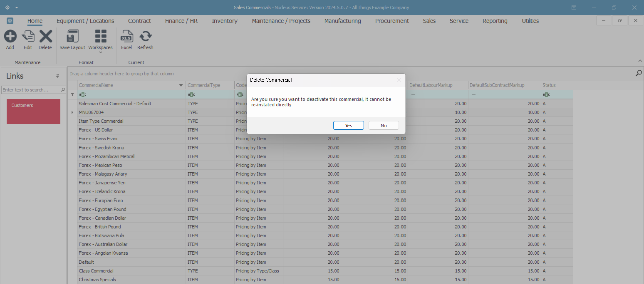This screenshot has height=284, width=644.
Task: Go to the Service tab
Action: pos(459,21)
